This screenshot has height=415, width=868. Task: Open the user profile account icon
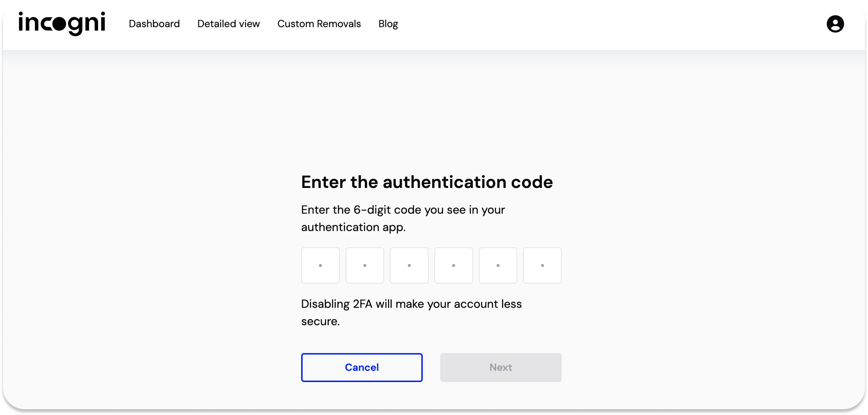point(835,24)
